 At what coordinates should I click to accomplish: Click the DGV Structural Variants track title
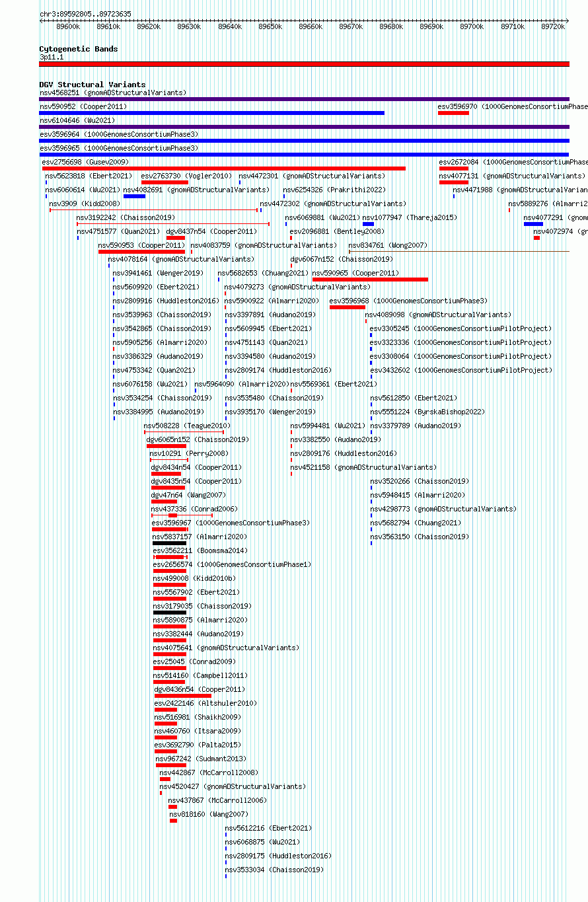92,85
